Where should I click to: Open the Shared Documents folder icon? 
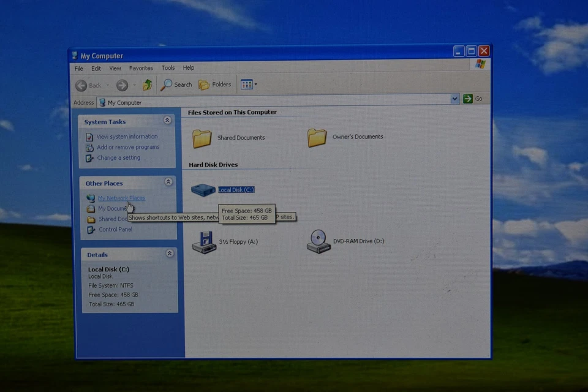[x=202, y=137]
